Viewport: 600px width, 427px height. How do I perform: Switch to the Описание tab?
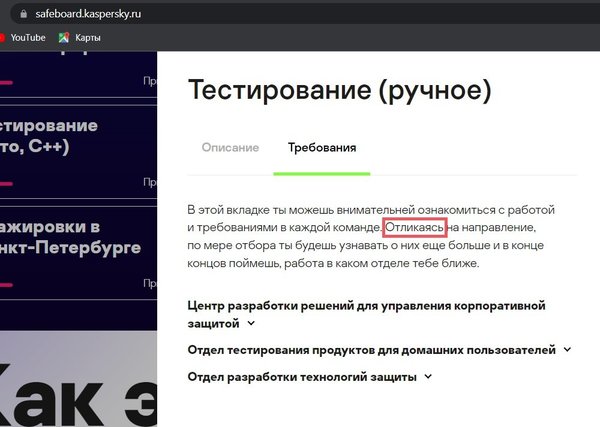[230, 148]
